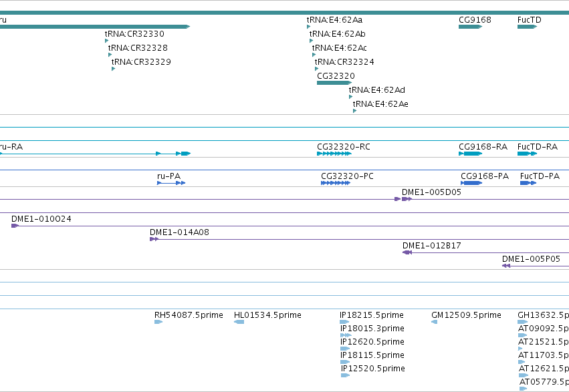Select the AT09092.5prime EST
Viewport: 569px width, 392px height.
pyautogui.click(x=523, y=335)
